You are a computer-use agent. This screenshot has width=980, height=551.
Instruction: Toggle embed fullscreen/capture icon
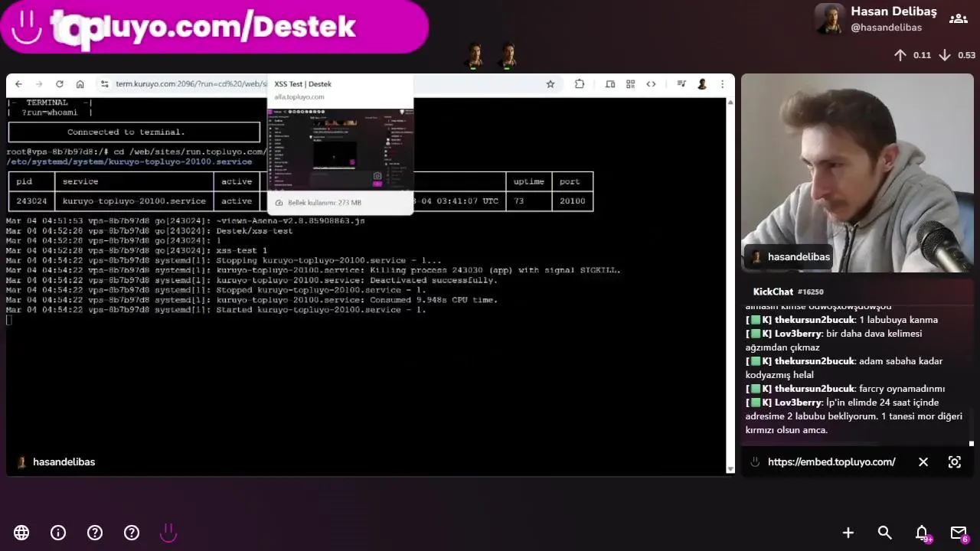tap(955, 462)
